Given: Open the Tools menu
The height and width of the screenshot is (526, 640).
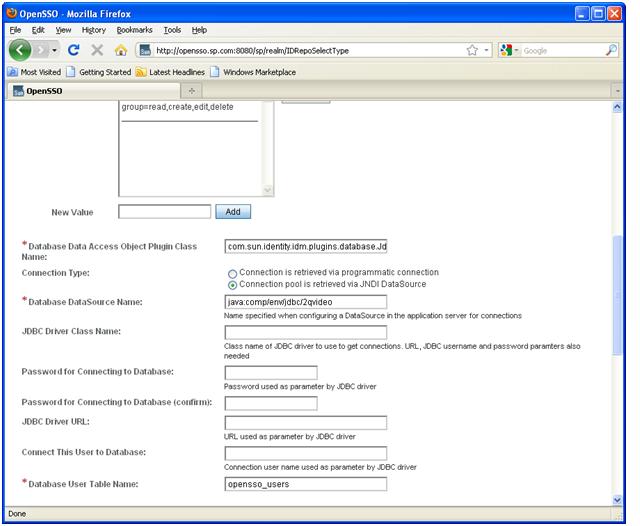Looking at the screenshot, I should click(x=172, y=30).
